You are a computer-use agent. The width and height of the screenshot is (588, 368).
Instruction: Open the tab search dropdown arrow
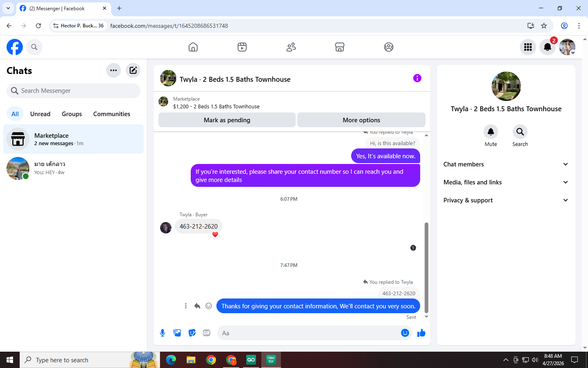click(8, 8)
